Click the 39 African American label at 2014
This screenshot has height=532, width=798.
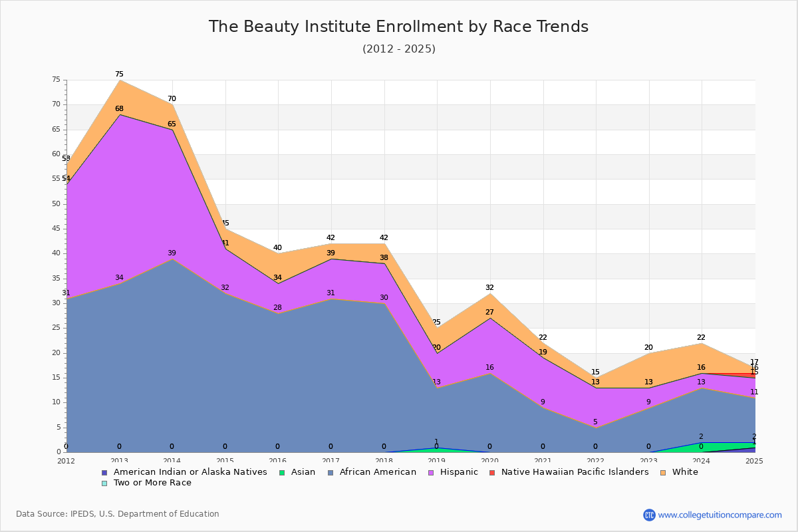click(x=172, y=253)
